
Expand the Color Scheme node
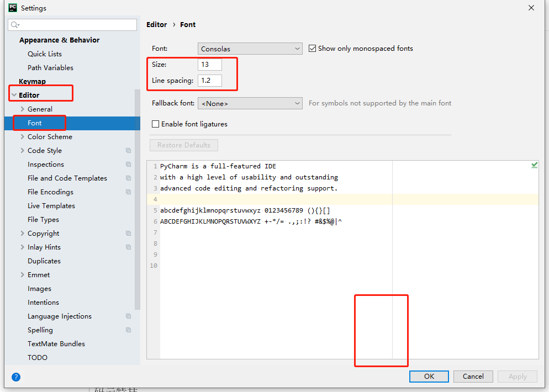coord(23,136)
